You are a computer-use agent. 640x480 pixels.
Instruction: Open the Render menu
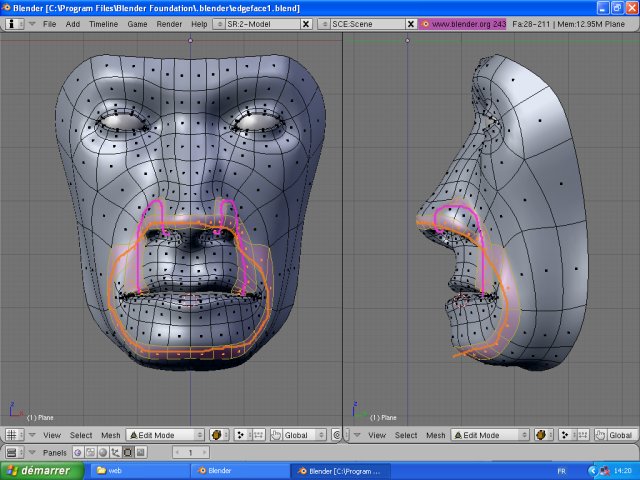click(x=168, y=22)
